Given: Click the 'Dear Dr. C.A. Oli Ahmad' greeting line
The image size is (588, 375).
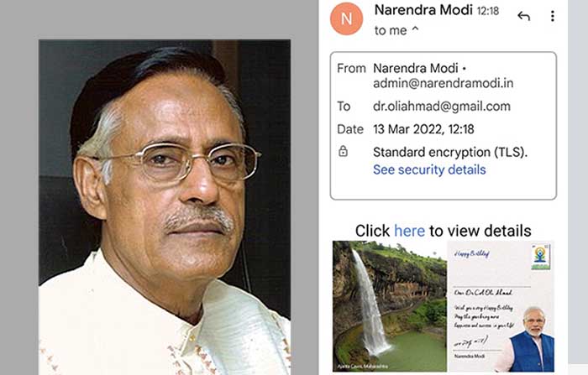Looking at the screenshot, I should pos(483,292).
